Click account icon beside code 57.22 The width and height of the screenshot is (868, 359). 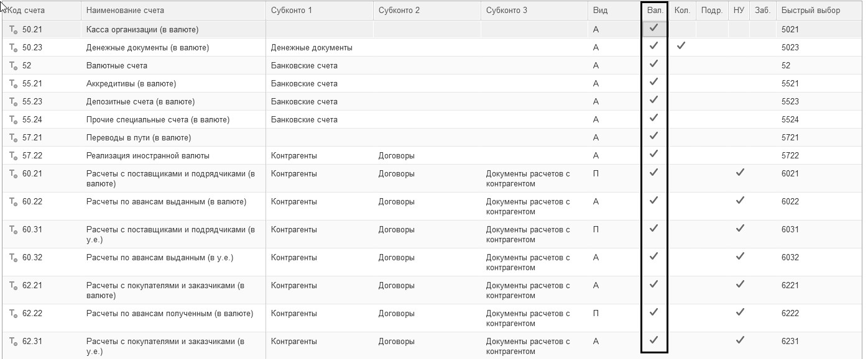click(13, 156)
